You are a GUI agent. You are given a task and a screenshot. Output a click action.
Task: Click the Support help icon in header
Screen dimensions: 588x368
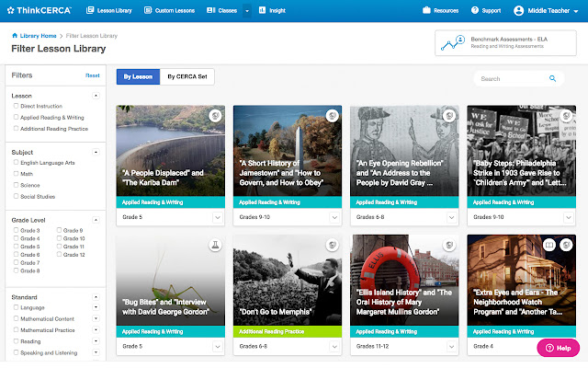click(x=474, y=10)
